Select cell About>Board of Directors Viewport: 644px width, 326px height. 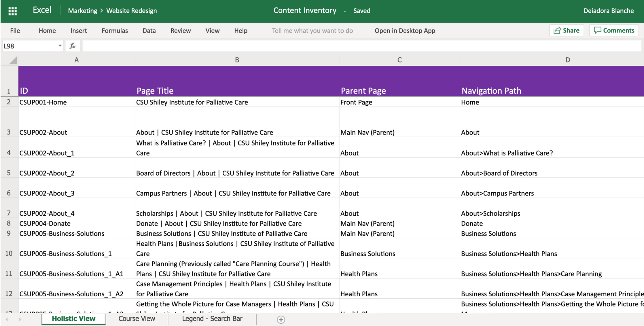552,168
